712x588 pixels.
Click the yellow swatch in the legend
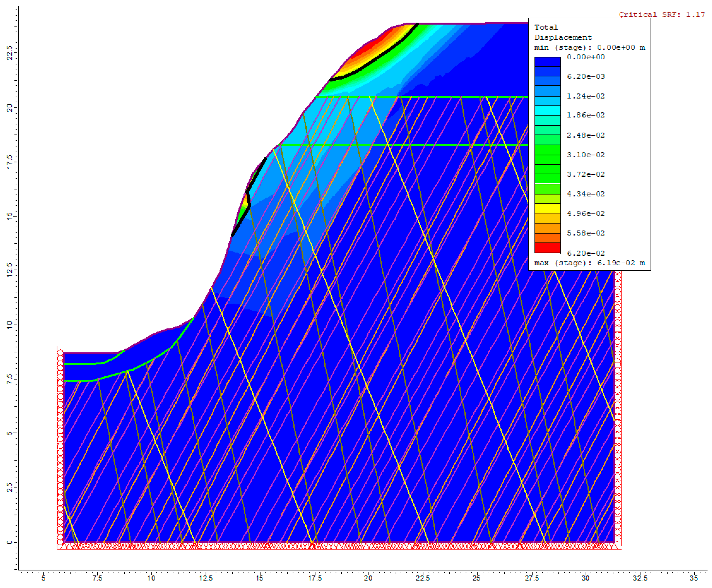[547, 208]
